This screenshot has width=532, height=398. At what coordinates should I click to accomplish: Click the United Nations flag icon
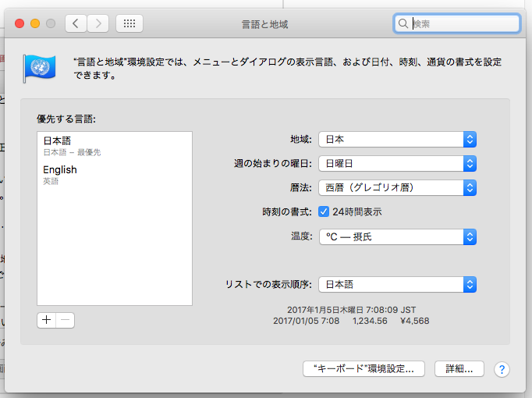point(37,67)
